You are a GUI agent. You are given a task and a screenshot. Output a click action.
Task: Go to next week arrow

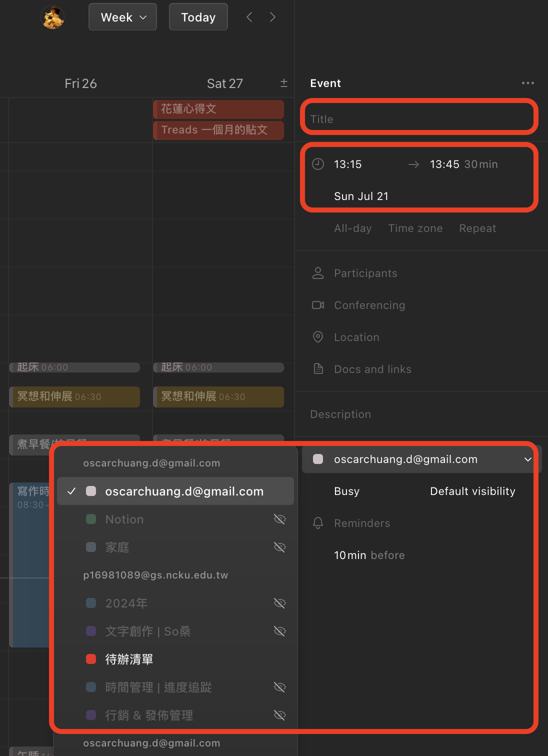pyautogui.click(x=272, y=17)
